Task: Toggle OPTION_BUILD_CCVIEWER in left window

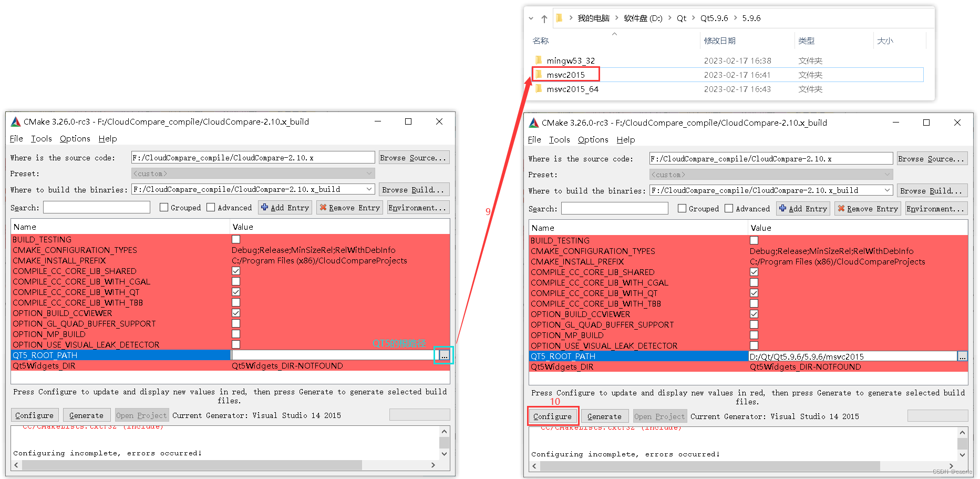Action: 236,313
